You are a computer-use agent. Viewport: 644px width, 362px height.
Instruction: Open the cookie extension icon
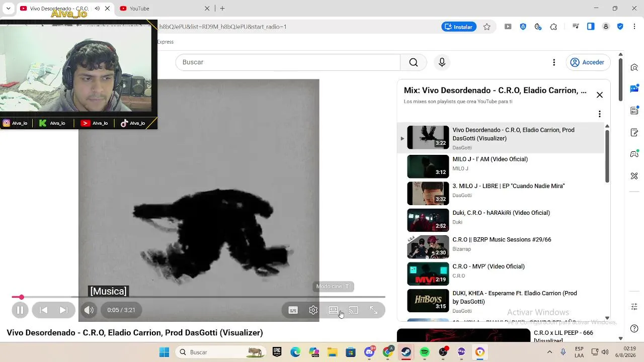(x=538, y=27)
